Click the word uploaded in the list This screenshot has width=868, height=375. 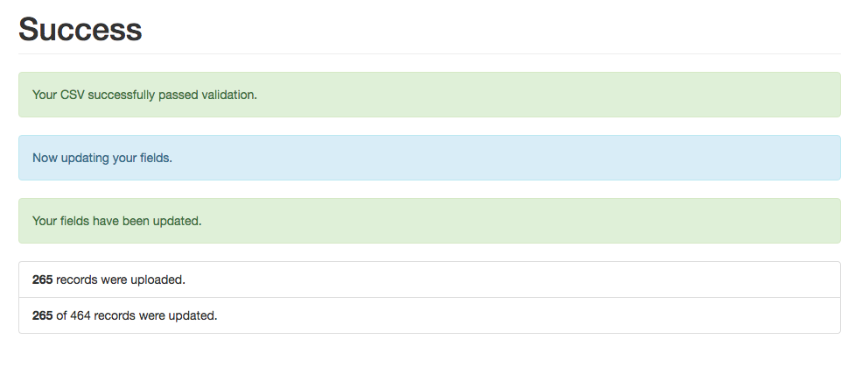[x=157, y=280]
